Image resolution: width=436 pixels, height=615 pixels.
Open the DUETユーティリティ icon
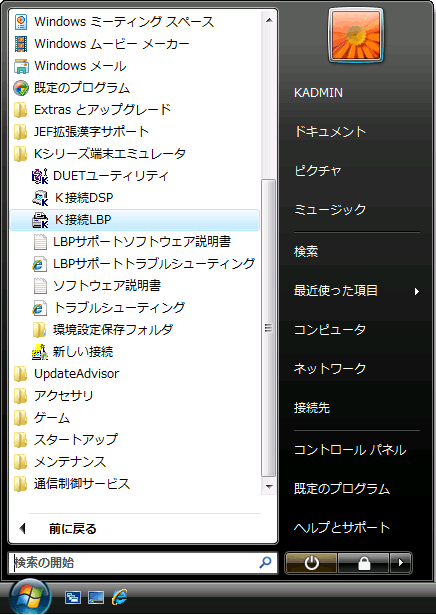(x=40, y=176)
